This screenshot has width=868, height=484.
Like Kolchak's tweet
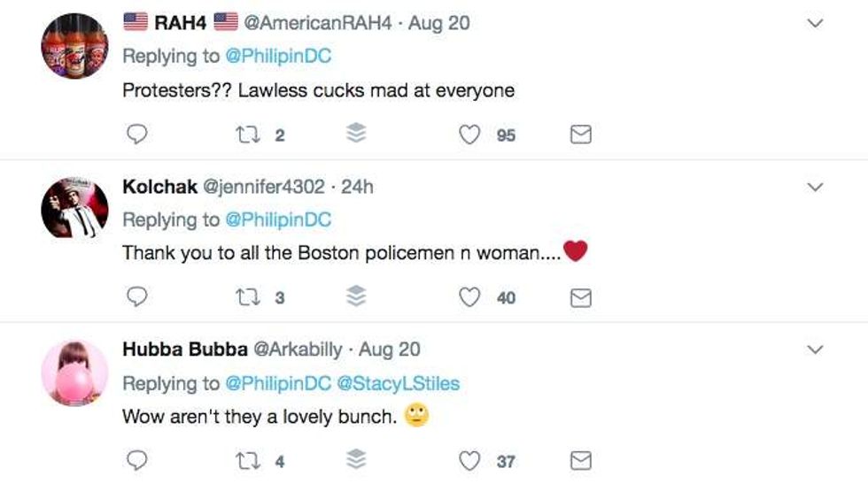[x=469, y=298]
